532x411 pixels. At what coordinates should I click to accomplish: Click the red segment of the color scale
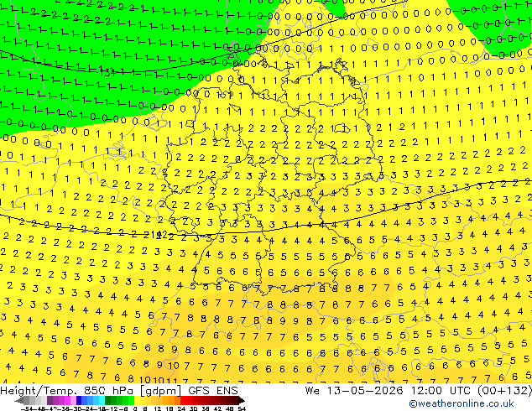pos(183,400)
